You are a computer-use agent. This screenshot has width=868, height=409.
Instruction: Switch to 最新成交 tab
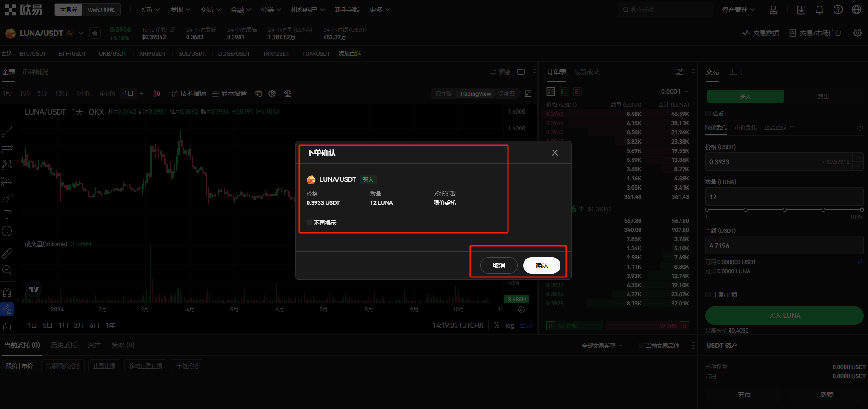pos(586,72)
